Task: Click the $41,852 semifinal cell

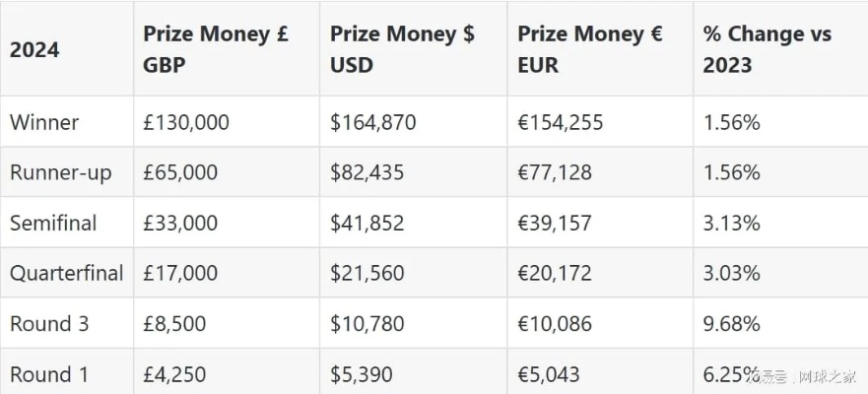Action: (x=367, y=223)
